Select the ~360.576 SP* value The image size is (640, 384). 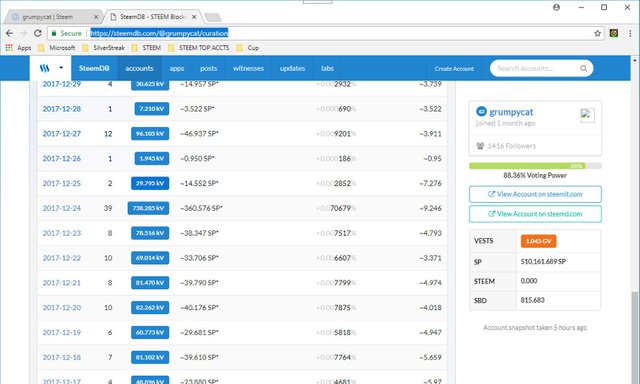tap(201, 209)
